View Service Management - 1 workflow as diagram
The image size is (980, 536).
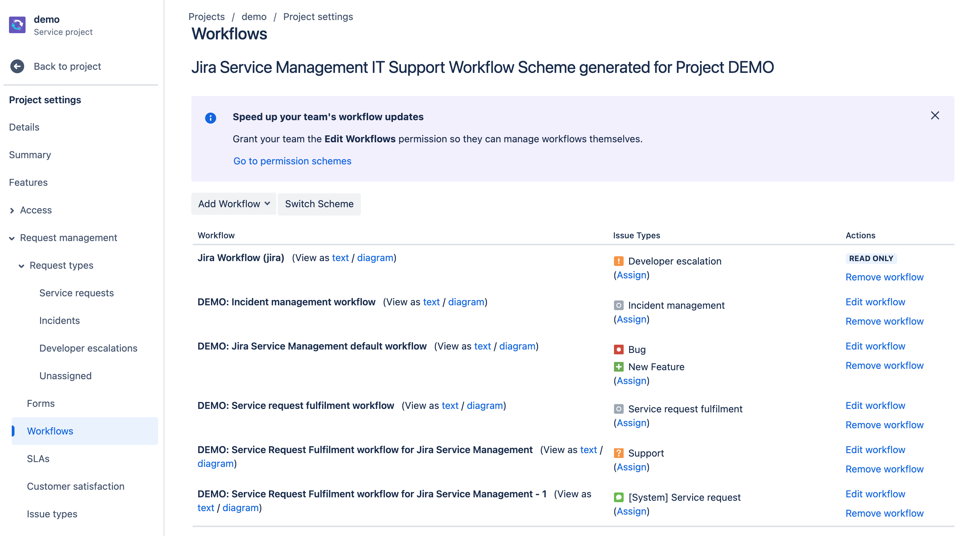tap(240, 507)
